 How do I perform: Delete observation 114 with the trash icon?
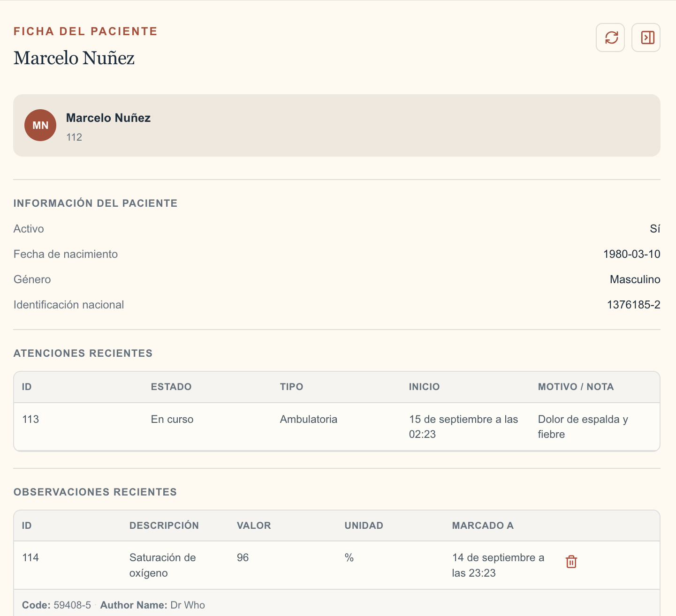tap(571, 562)
